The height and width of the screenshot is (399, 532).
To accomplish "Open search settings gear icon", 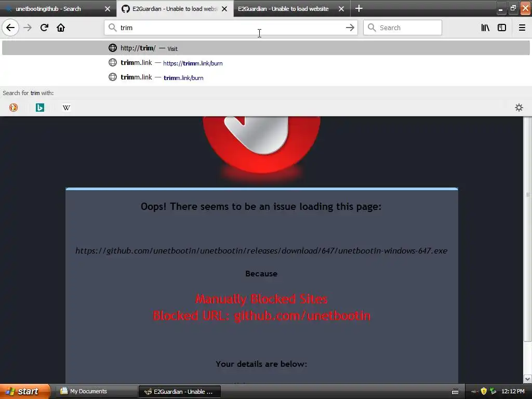I will (x=519, y=108).
